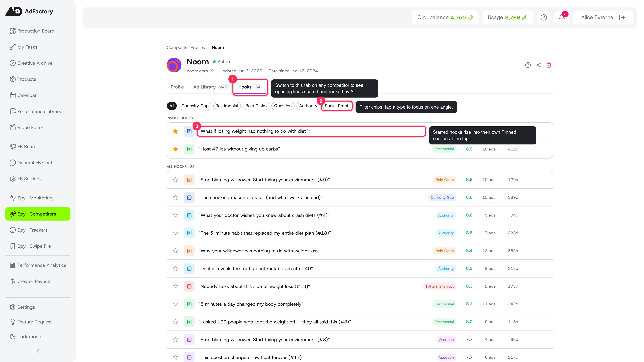The height and width of the screenshot is (362, 644).
Task: Go to Creative Archive
Action: 38,63
